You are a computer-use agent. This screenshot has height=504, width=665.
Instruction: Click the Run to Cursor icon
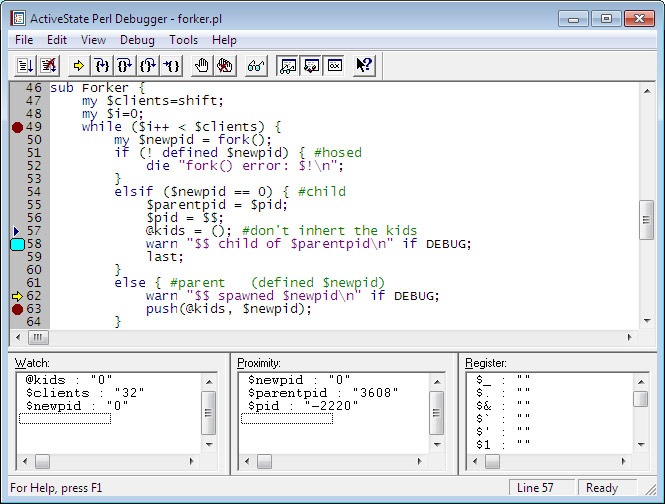pyautogui.click(x=171, y=66)
